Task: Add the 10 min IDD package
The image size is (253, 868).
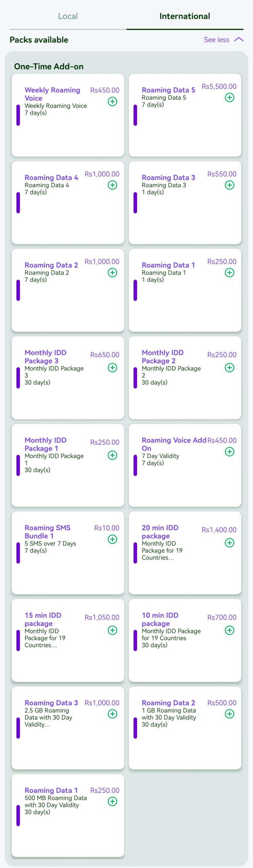Action: [x=230, y=630]
